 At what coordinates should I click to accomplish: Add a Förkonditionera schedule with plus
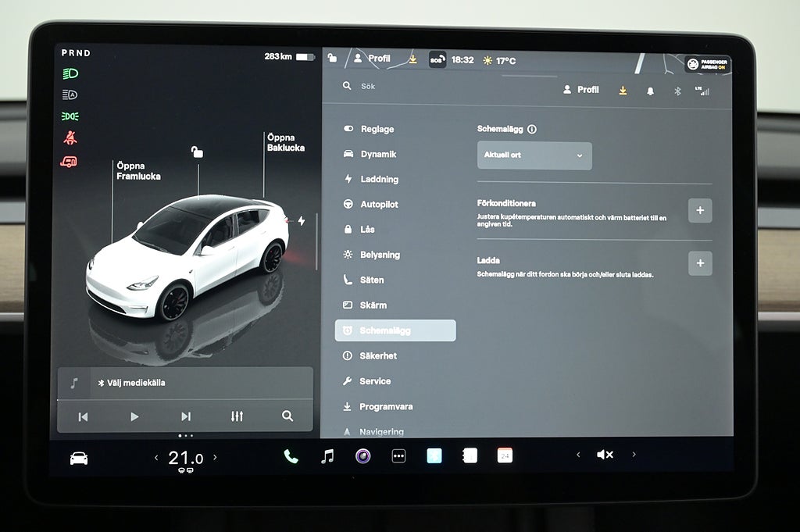click(x=699, y=211)
